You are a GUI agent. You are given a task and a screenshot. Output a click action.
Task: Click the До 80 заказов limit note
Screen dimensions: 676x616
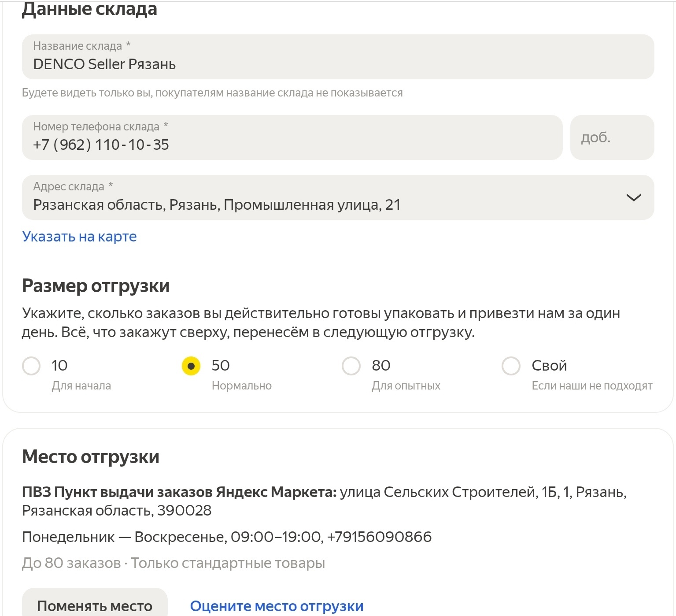point(71,563)
